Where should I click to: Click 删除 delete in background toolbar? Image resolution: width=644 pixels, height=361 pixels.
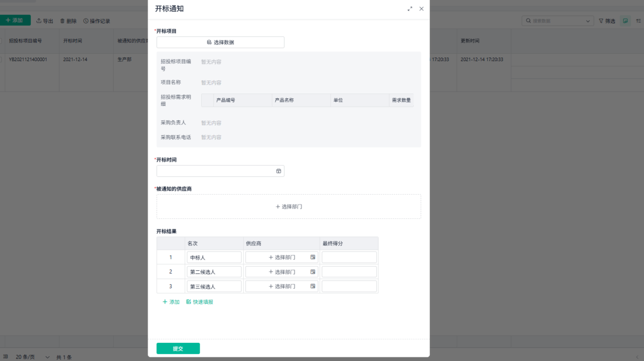point(68,21)
